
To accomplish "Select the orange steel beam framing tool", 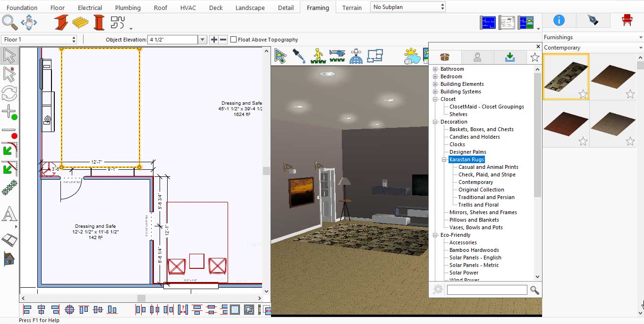I will pos(61,22).
